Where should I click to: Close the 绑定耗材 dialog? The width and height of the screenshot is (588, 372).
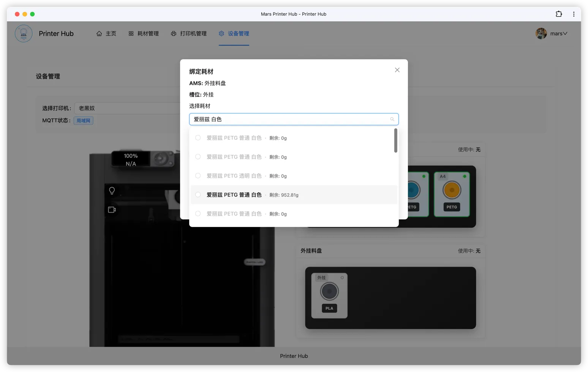[x=397, y=70]
